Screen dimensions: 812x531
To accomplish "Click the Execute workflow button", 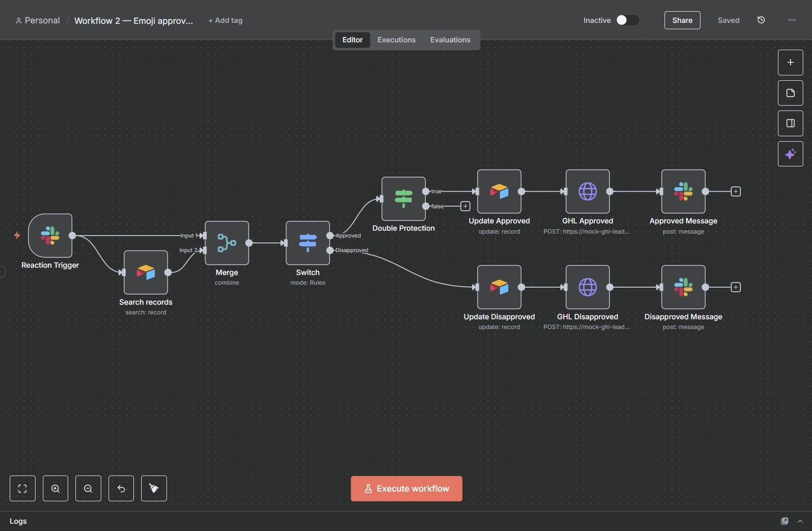I will (x=406, y=489).
